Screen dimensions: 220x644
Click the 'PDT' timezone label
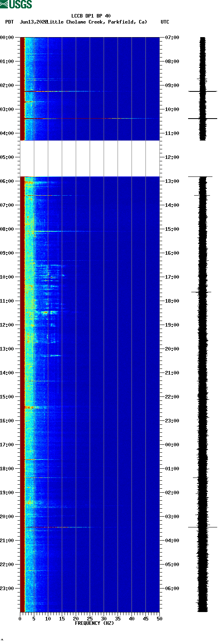point(9,22)
